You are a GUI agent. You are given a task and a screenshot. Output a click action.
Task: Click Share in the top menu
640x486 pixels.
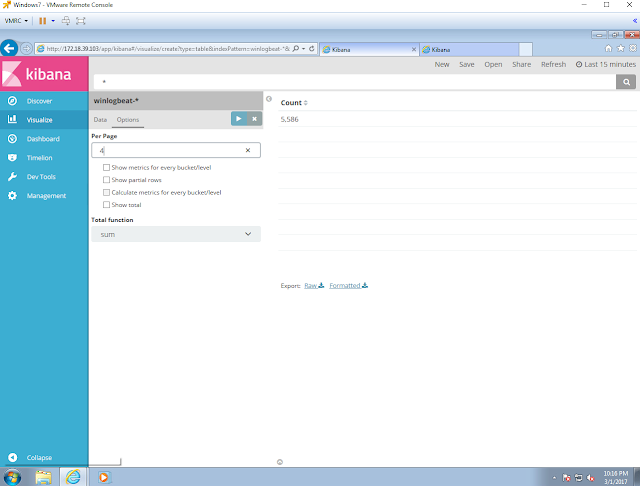click(522, 64)
